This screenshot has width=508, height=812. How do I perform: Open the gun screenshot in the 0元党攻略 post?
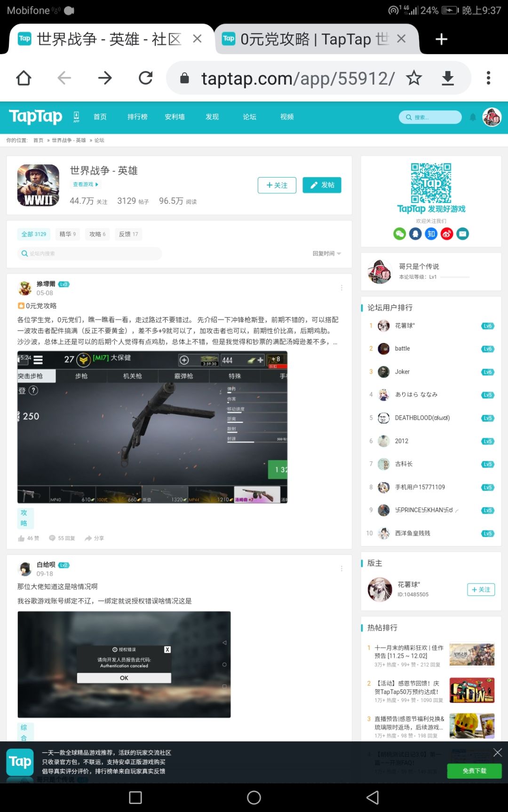[152, 427]
